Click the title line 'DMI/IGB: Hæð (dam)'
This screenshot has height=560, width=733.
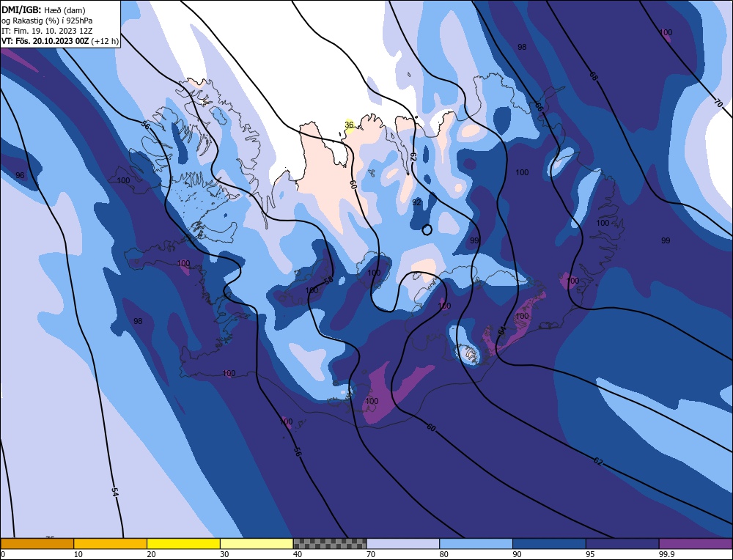(x=43, y=10)
